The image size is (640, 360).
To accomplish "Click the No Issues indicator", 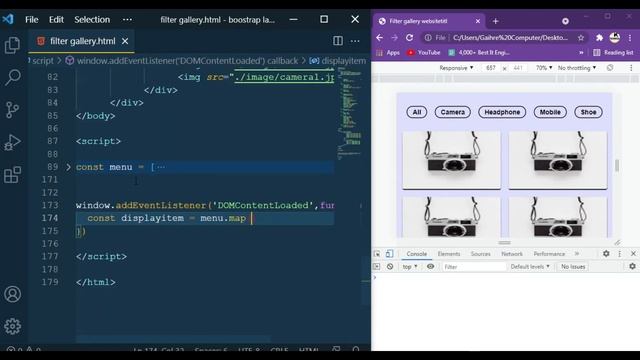I will pos(573,267).
